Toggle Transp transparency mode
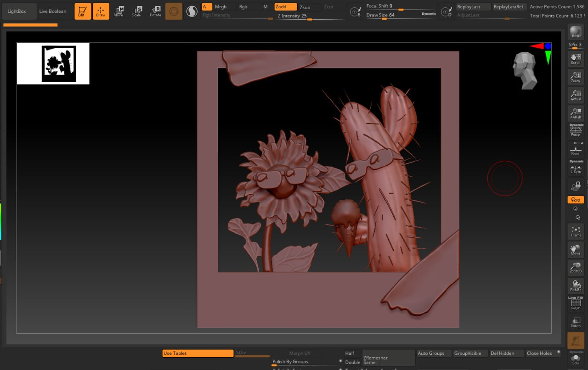This screenshot has width=588, height=370. (576, 322)
